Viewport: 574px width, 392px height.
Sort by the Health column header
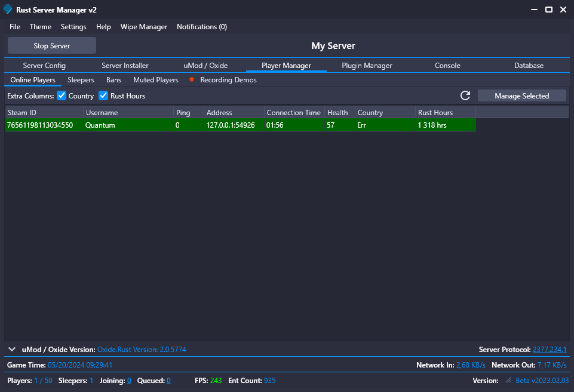tap(340, 113)
